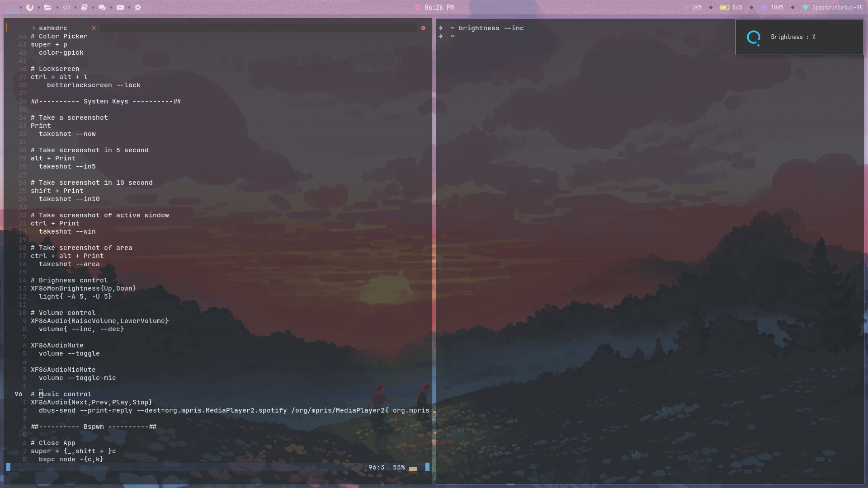The width and height of the screenshot is (868, 488).
Task: Open the documentation book workspace icon
Action: (84, 7)
